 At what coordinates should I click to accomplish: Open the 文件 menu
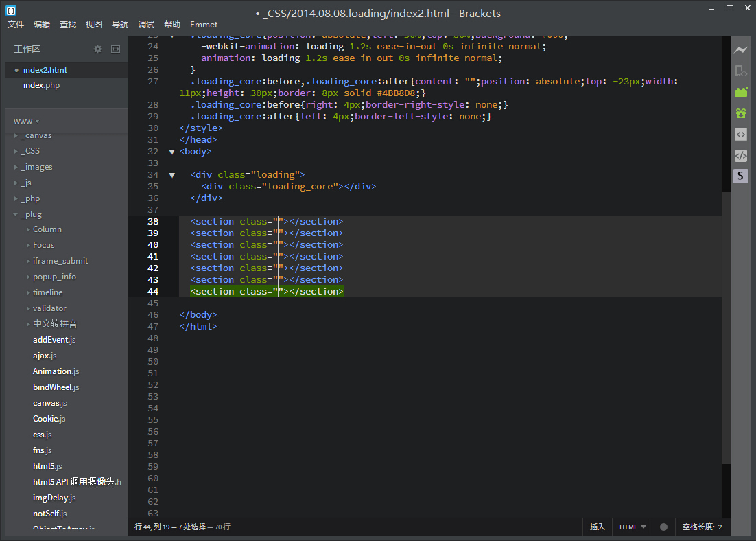pos(16,25)
